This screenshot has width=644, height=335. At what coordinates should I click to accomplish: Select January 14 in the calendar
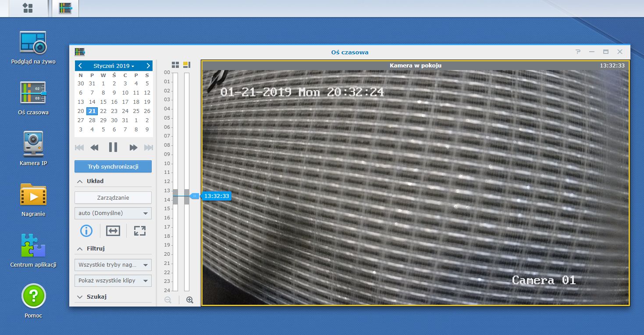click(x=92, y=102)
